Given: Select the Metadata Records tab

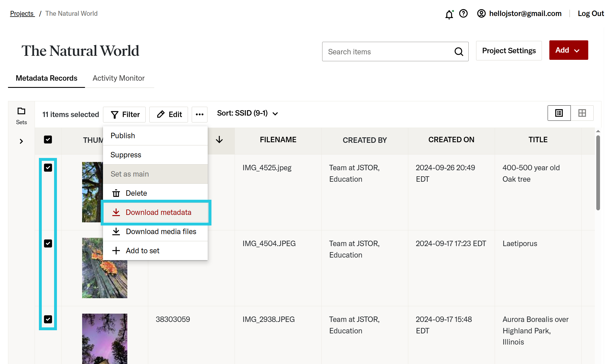Looking at the screenshot, I should 46,78.
